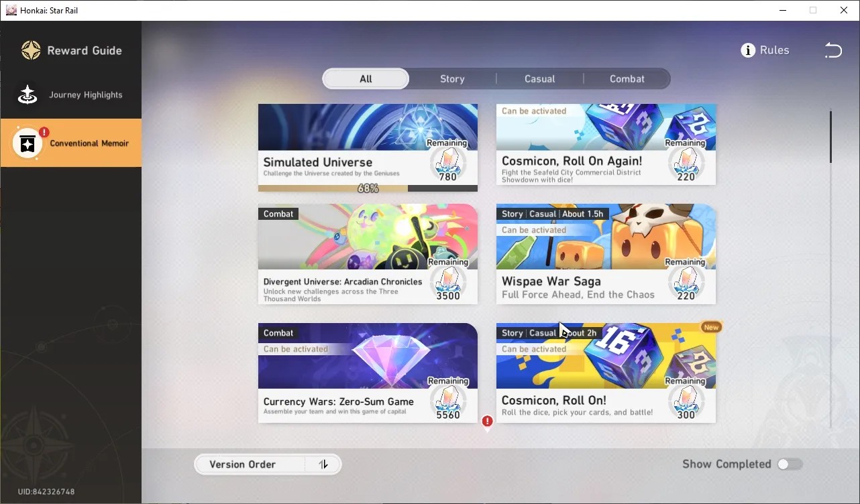This screenshot has height=504, width=860.
Task: Click 'Can be activated' on Currency Wars
Action: tap(296, 349)
